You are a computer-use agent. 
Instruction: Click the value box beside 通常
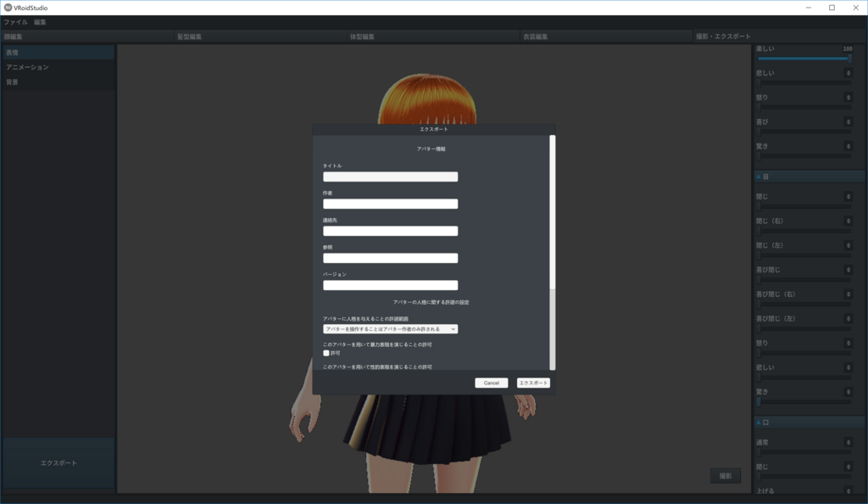pos(848,443)
